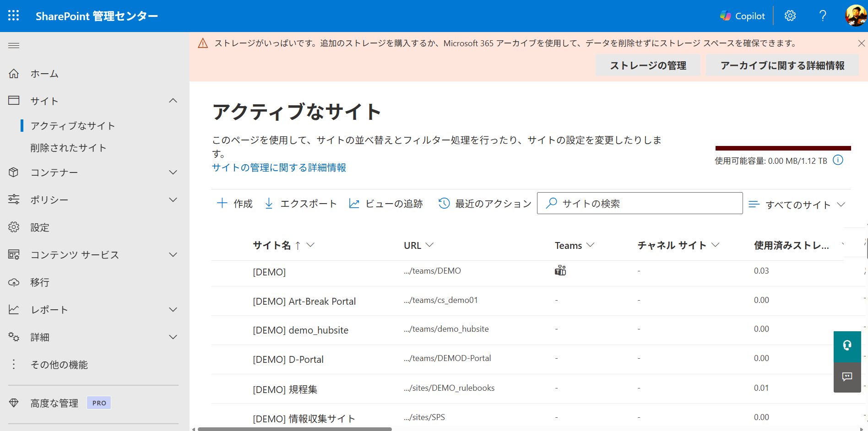This screenshot has width=868, height=431.
Task: Expand the ポリシー navigation section
Action: [x=173, y=200]
